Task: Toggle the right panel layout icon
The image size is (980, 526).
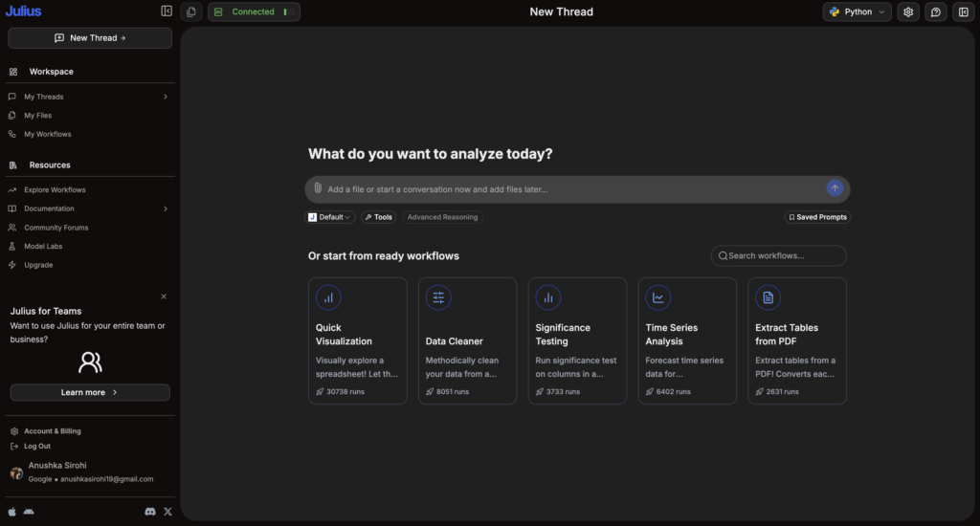Action: coord(963,11)
